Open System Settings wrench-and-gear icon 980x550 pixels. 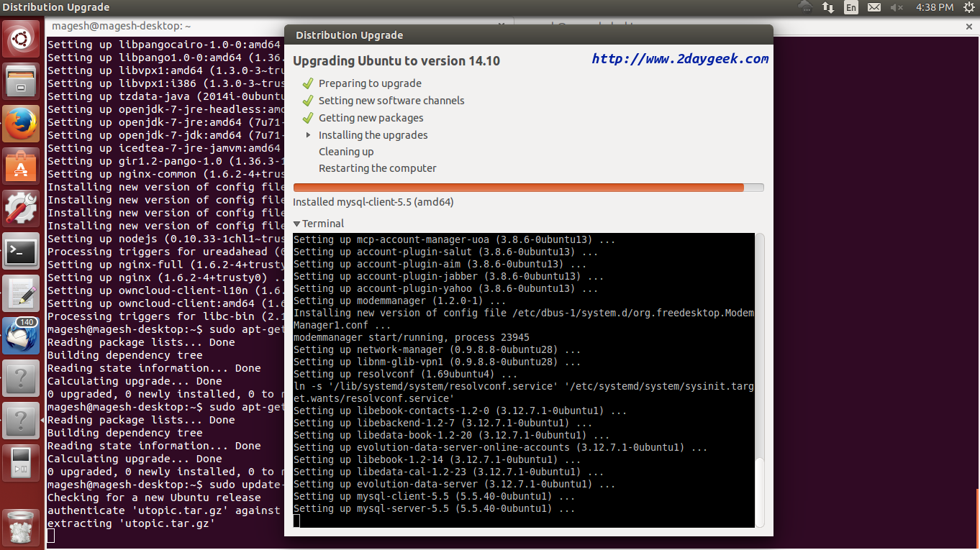point(21,208)
